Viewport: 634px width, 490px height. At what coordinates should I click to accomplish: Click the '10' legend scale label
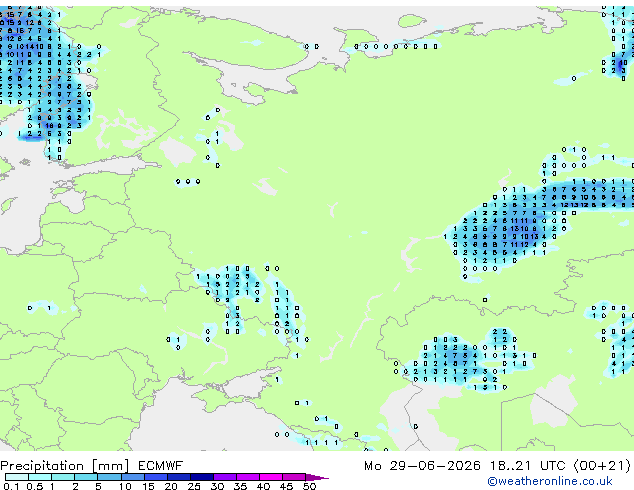(125, 486)
